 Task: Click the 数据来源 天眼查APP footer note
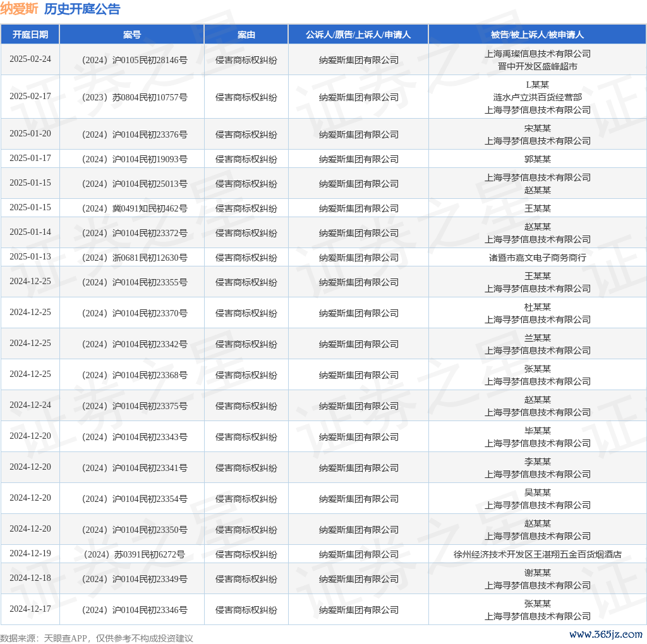(97, 638)
